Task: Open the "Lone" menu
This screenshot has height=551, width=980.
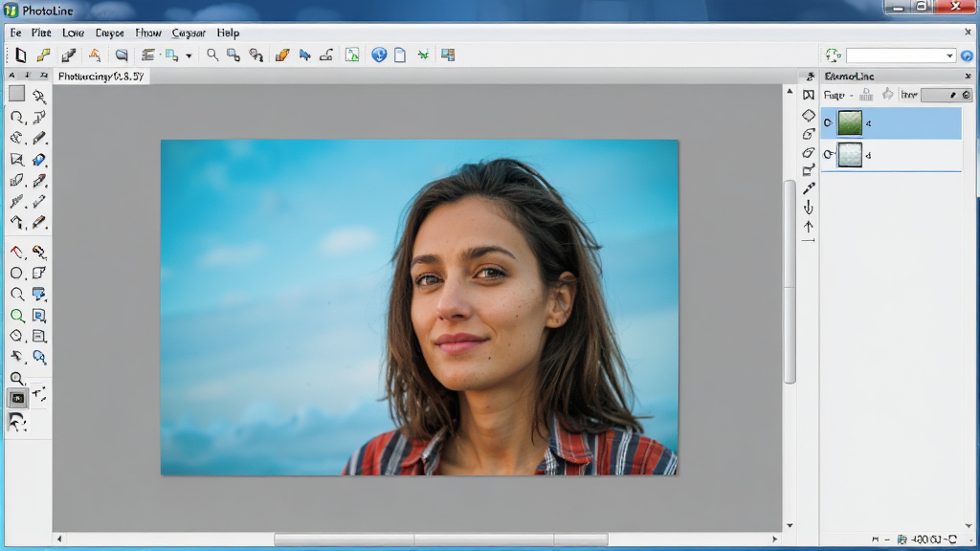Action: coord(73,33)
